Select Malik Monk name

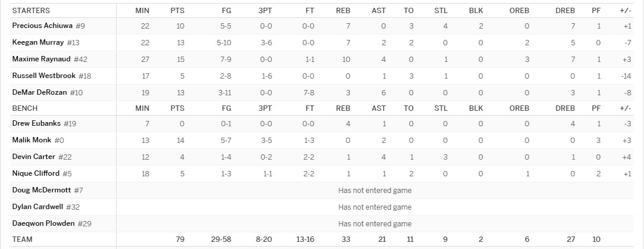(32, 140)
